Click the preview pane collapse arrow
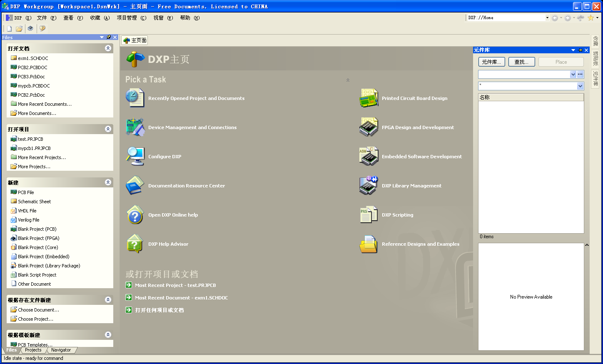This screenshot has height=364, width=603. point(587,245)
